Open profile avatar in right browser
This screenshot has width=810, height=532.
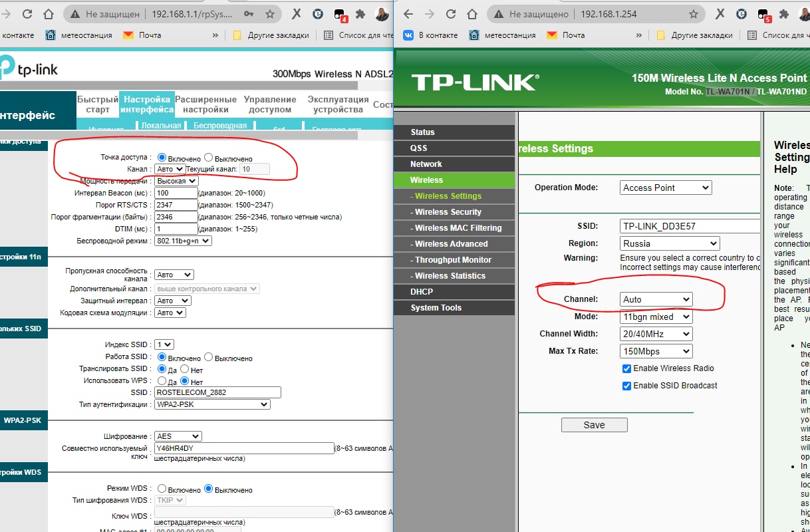point(804,14)
